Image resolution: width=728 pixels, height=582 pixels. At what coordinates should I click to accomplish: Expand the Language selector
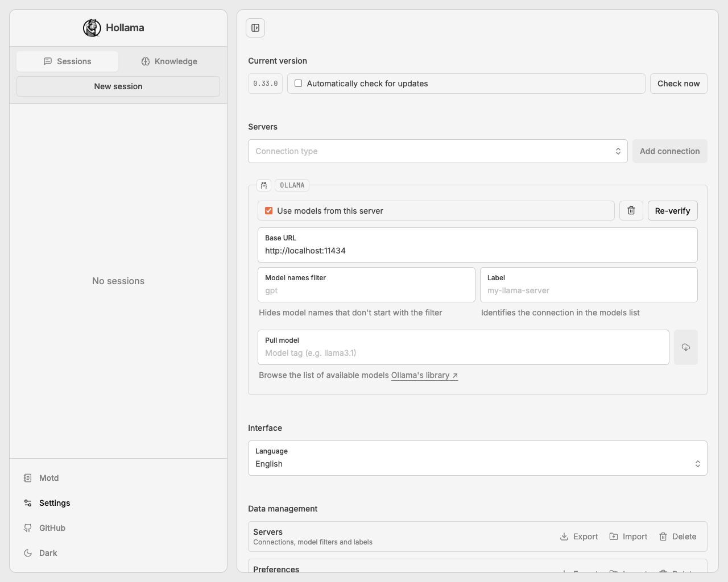(477, 458)
